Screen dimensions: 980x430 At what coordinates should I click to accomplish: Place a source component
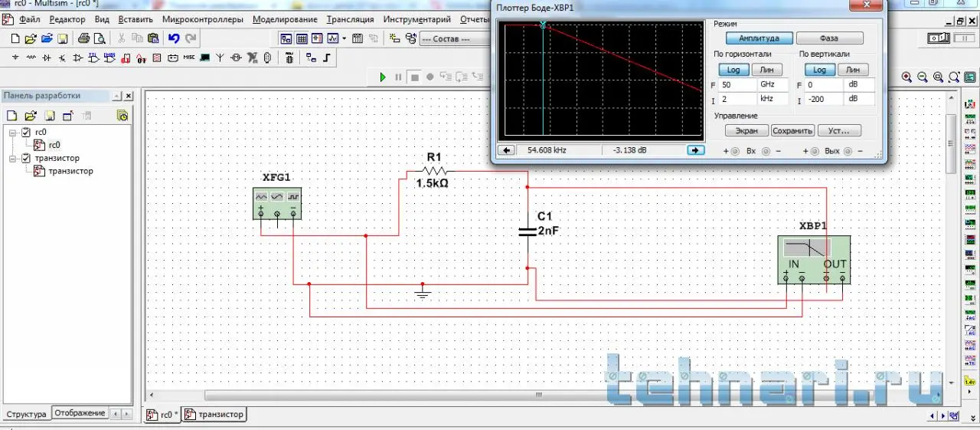(x=17, y=57)
